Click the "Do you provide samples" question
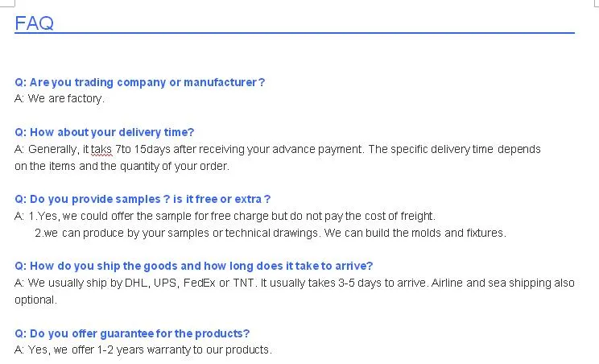Screen dimensions: 599x364 point(143,199)
